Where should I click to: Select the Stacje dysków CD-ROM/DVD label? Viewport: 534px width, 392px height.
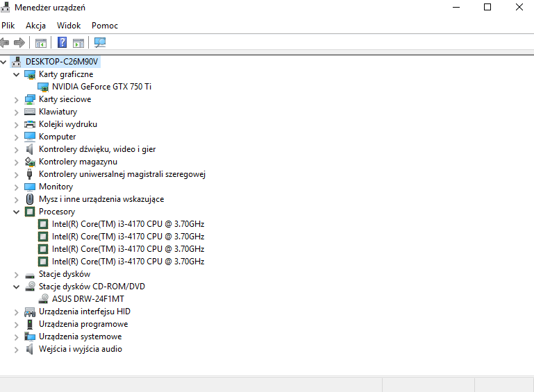[x=92, y=286]
